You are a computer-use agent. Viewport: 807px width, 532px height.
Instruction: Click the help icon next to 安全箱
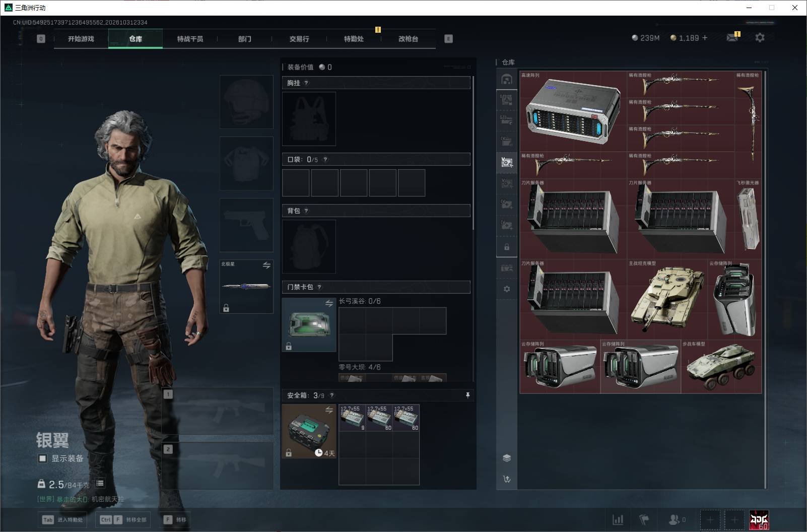(x=331, y=395)
